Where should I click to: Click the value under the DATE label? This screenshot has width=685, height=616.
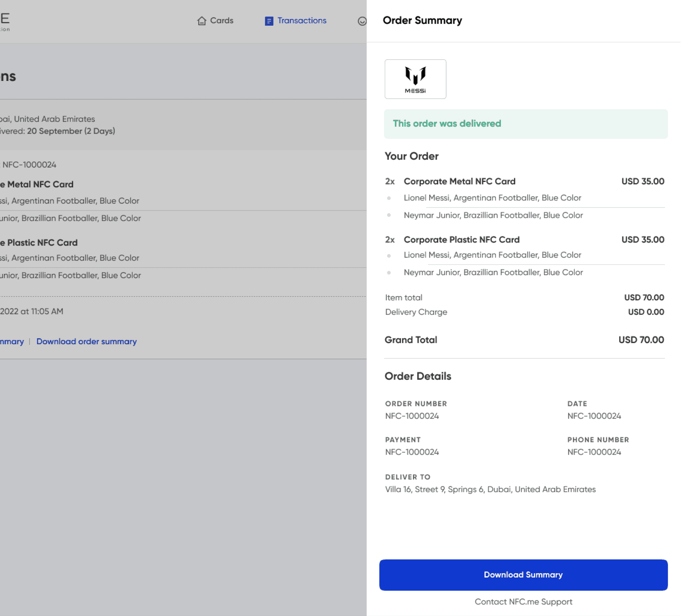point(594,416)
